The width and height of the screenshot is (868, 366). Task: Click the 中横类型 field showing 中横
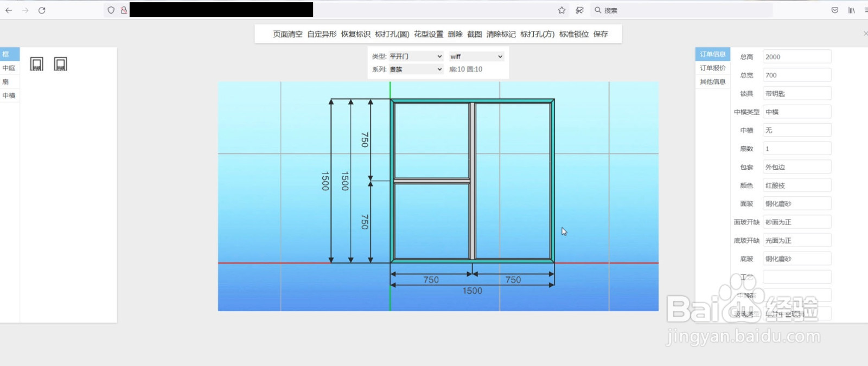pyautogui.click(x=797, y=112)
